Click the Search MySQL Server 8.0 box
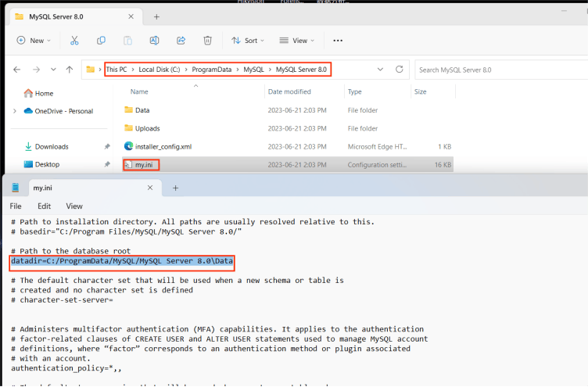Screen dimensions: 588x387 [x=501, y=70]
